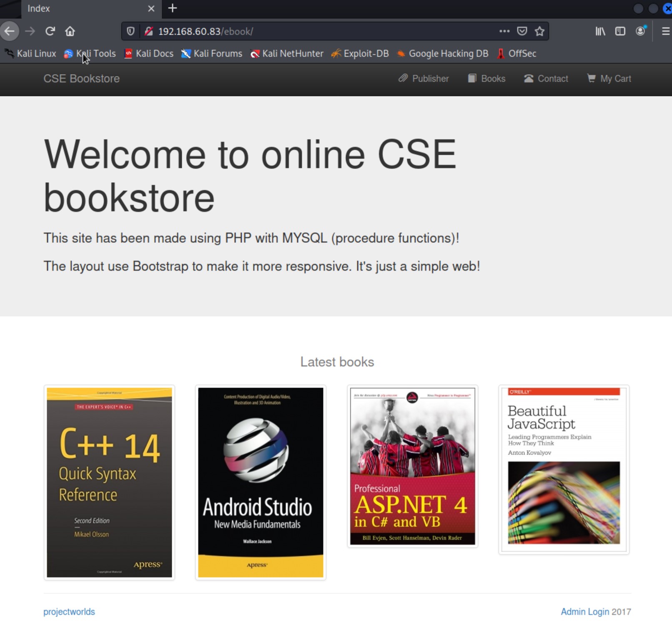Open the Kali Tools bookmark
Viewport: 672px width, 627px height.
[90, 53]
